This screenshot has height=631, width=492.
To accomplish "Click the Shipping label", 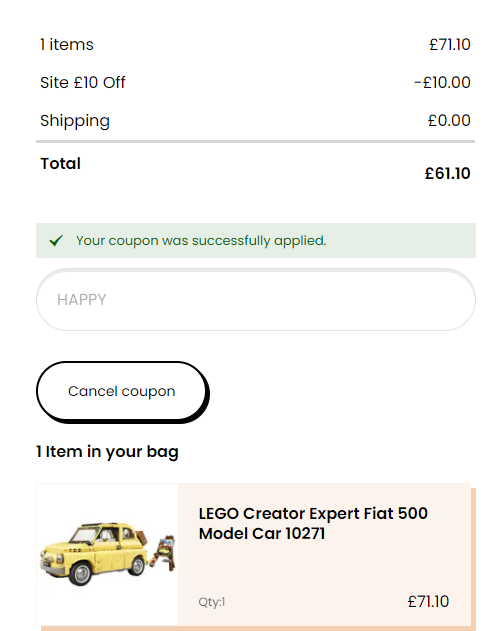I will (x=75, y=121).
